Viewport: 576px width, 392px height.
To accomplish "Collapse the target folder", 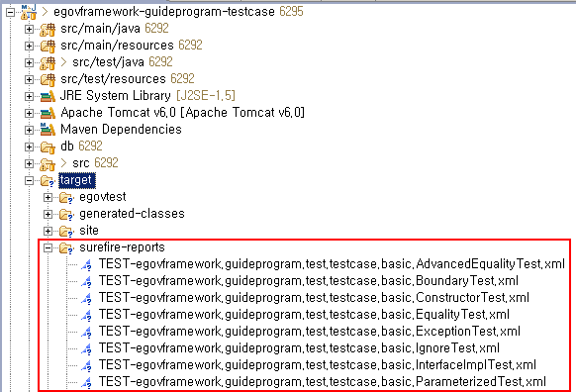I will tap(29, 180).
